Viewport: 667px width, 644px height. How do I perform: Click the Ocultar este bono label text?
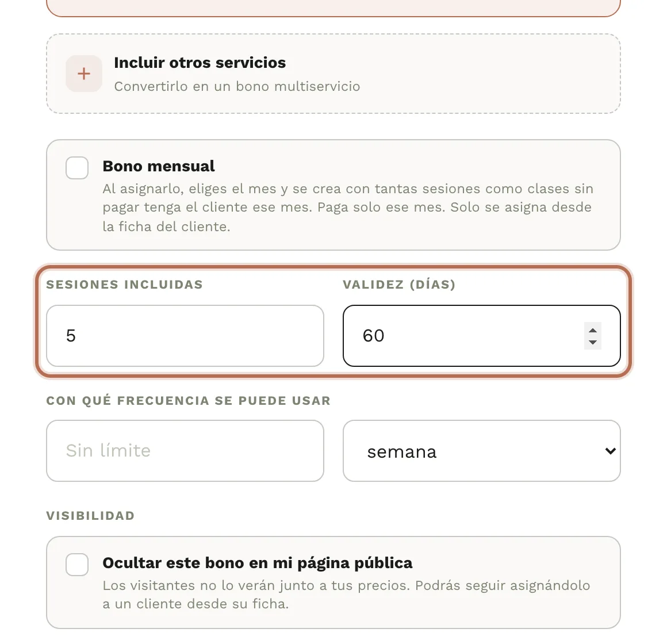[x=258, y=563]
